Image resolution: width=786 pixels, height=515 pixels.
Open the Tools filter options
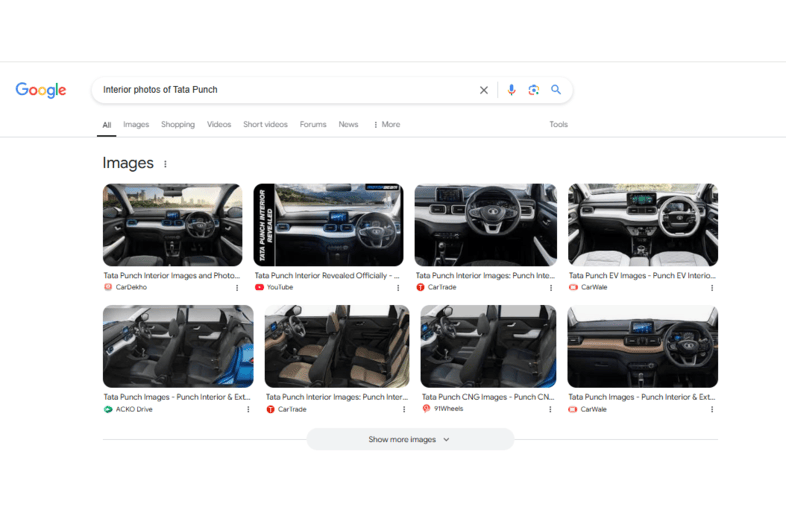click(x=558, y=125)
